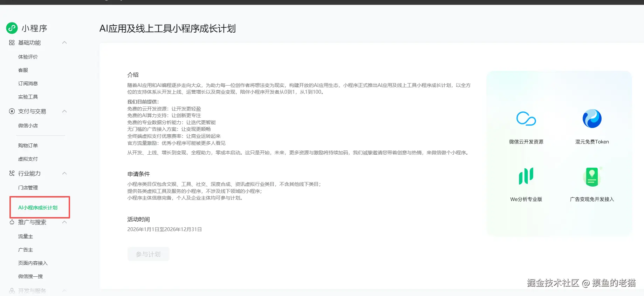Click the 开发与服务 section icon
Image resolution: width=644 pixels, height=296 pixels.
coord(12,291)
